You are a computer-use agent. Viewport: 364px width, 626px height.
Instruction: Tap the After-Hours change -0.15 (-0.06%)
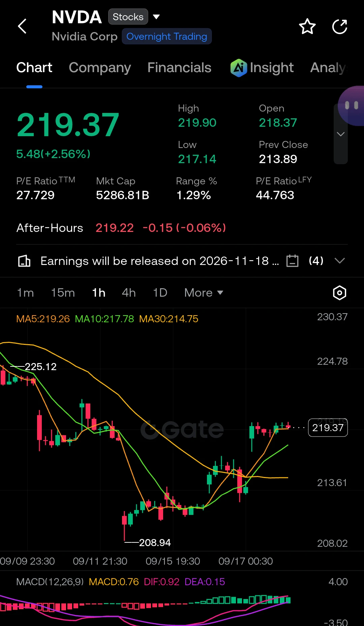coord(184,228)
